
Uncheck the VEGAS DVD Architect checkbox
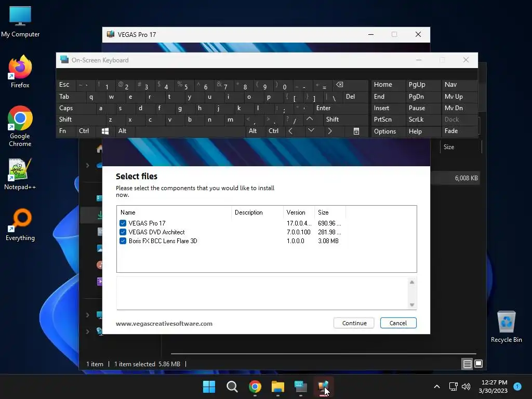click(123, 232)
